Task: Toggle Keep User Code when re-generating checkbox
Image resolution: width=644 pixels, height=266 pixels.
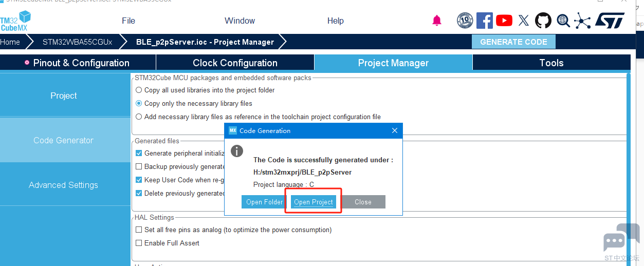Action: [x=139, y=180]
